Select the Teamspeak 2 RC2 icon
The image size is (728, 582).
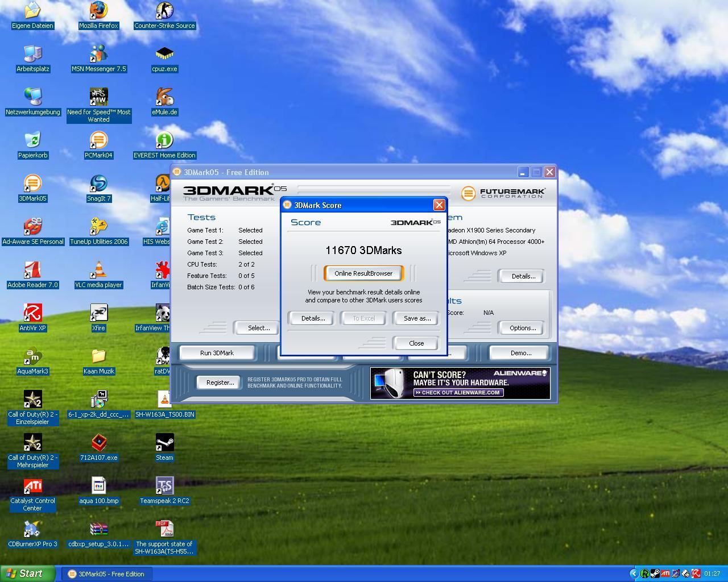(x=164, y=485)
